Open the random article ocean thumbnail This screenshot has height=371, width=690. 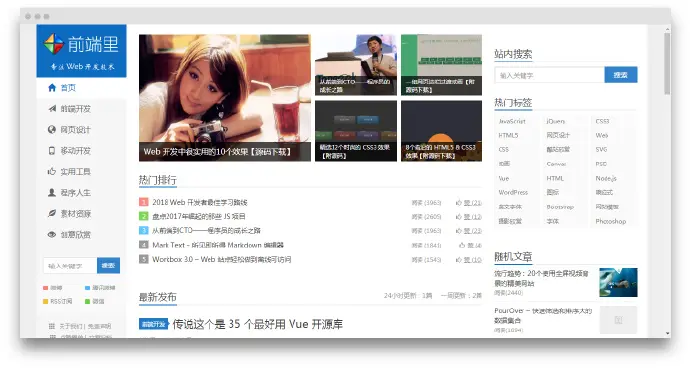click(618, 282)
